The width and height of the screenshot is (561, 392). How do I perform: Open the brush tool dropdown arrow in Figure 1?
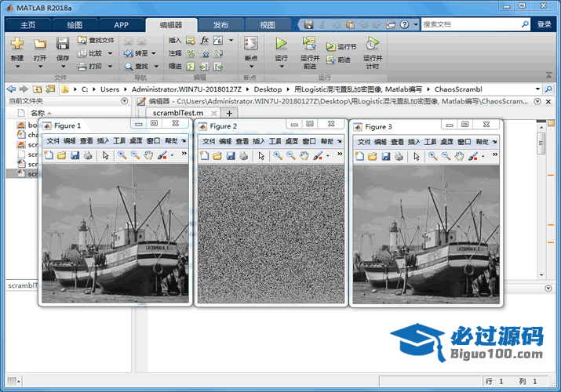click(172, 156)
